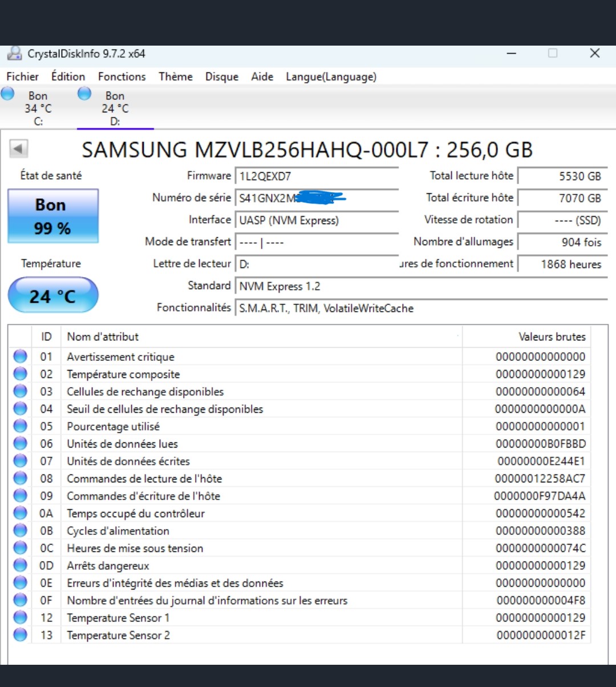Click the Standard field NVM Express 1.2
Screen dimensions: 616x687
pyautogui.click(x=422, y=286)
